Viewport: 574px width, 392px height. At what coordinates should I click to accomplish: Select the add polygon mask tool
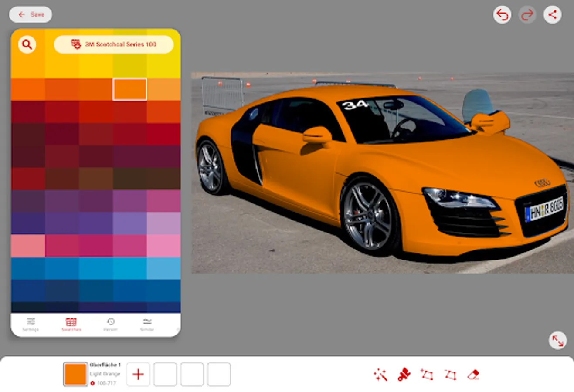[427, 374]
